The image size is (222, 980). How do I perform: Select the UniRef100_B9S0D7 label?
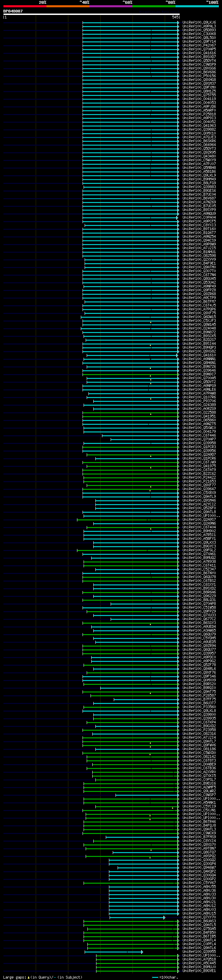(x=199, y=57)
